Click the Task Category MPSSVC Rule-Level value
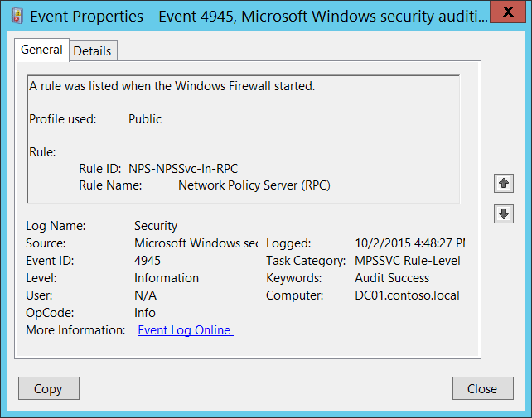The height and width of the screenshot is (418, 532). [x=407, y=261]
